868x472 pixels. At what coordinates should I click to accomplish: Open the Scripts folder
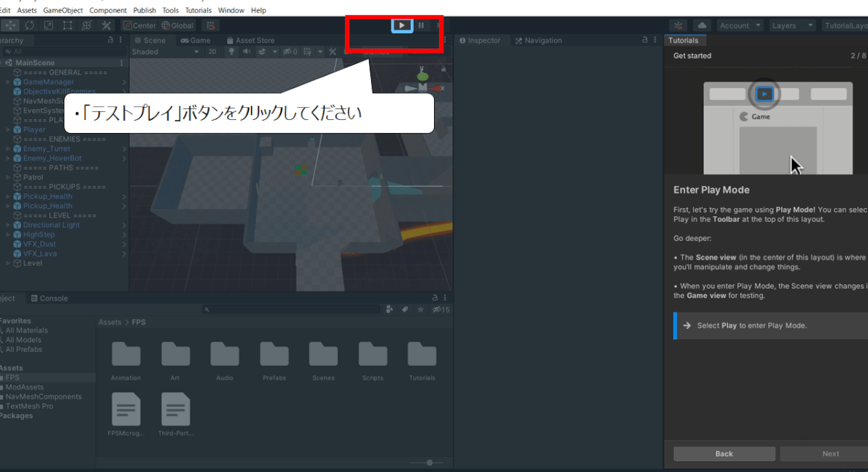[x=373, y=360]
